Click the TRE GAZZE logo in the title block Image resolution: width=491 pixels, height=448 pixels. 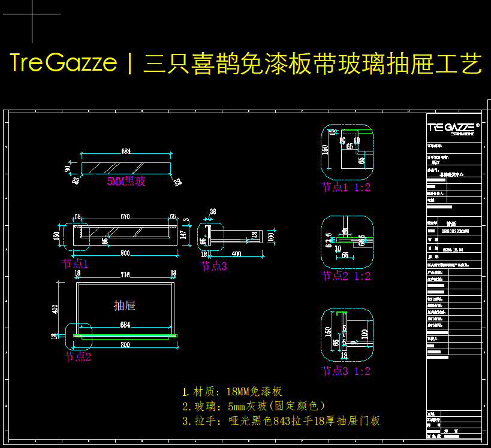click(453, 129)
